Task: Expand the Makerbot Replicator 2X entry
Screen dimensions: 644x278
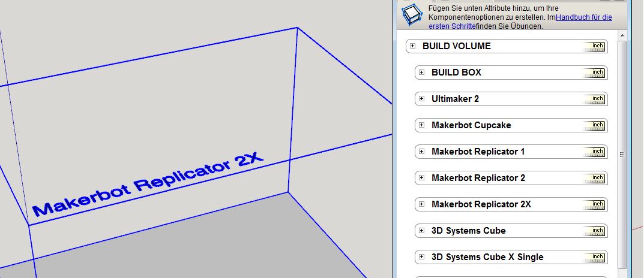Action: (x=421, y=204)
